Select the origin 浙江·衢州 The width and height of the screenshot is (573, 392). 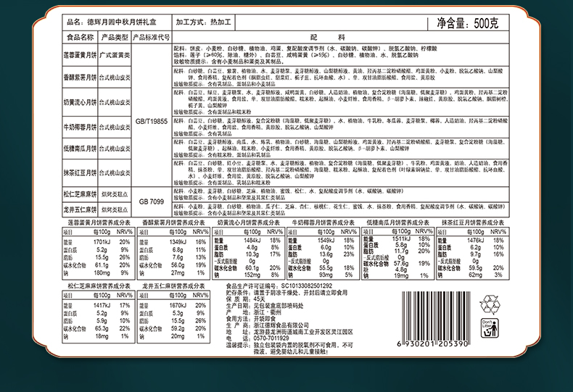(x=268, y=312)
